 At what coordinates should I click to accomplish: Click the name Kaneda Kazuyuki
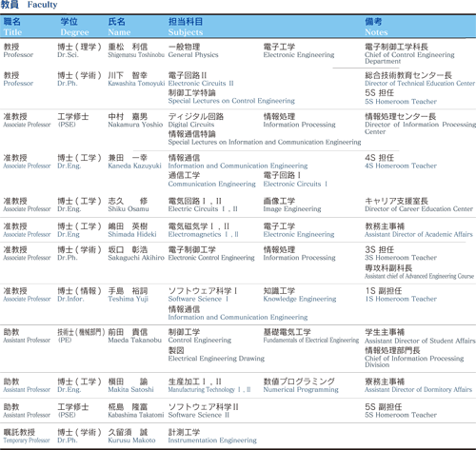[134, 166]
